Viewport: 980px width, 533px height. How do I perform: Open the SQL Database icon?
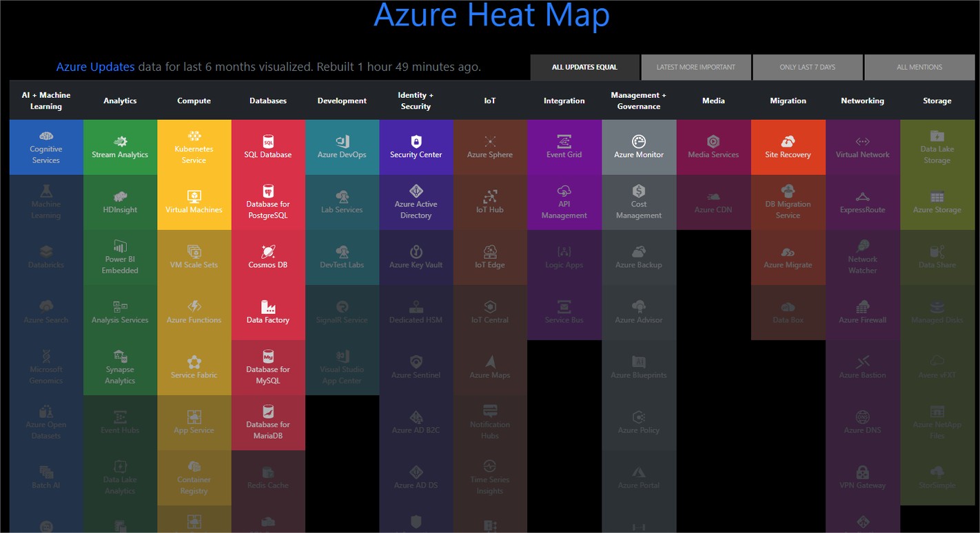coord(268,141)
